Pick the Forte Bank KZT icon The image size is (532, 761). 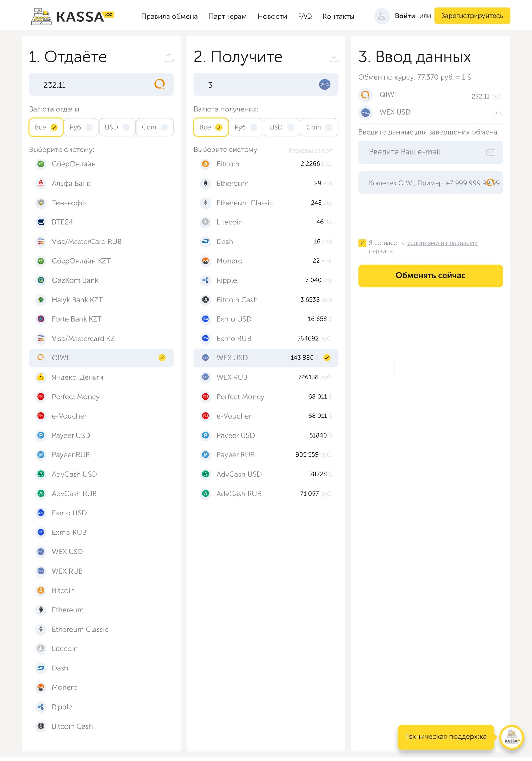coord(41,319)
